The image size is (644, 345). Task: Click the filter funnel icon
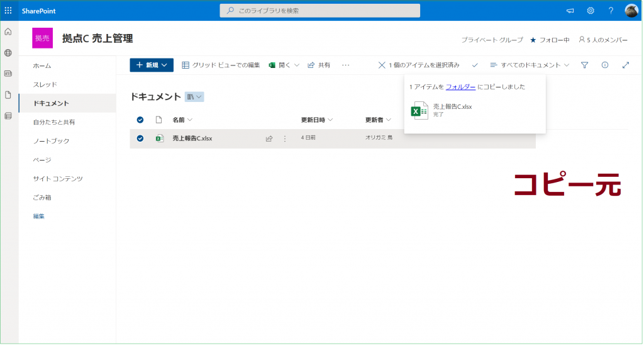pyautogui.click(x=584, y=65)
